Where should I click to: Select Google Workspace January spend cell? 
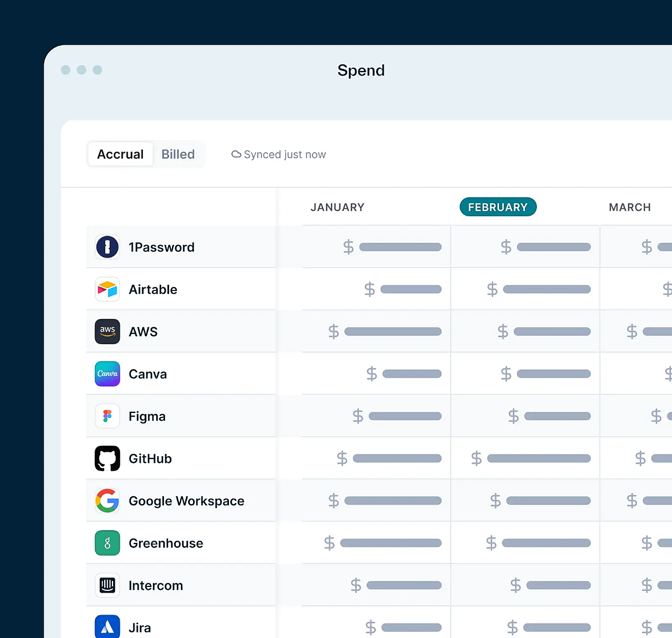[376, 501]
